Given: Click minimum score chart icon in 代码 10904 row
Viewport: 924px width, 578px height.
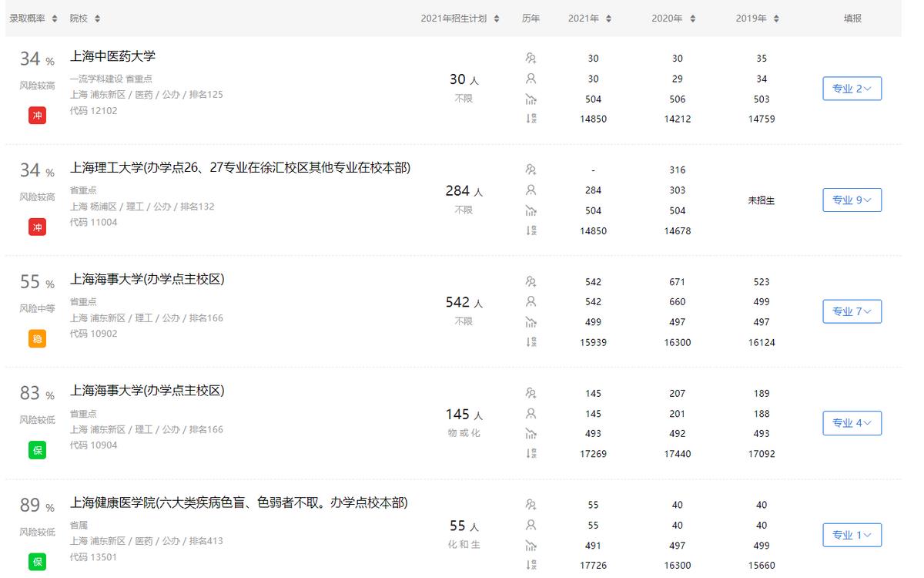Looking at the screenshot, I should [x=531, y=434].
